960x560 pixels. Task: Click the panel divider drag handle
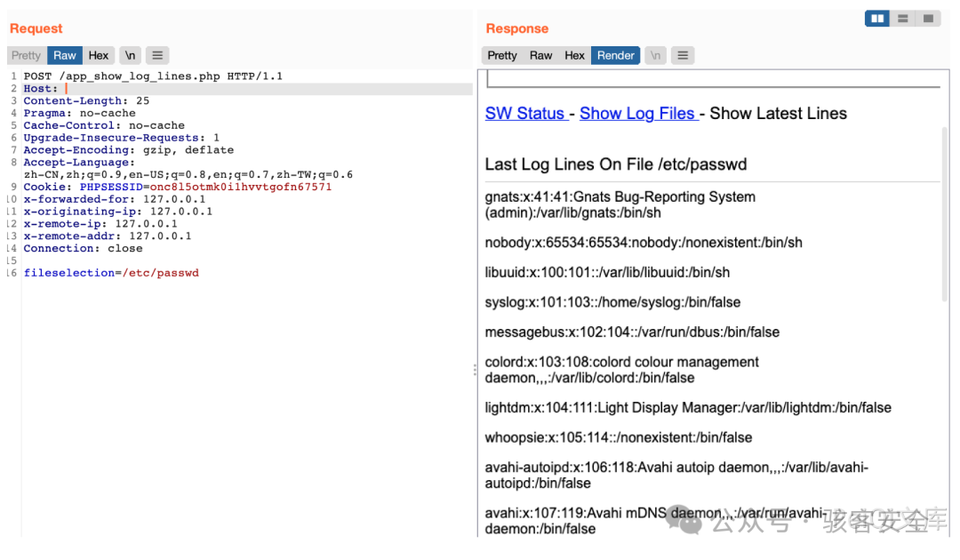click(x=475, y=370)
